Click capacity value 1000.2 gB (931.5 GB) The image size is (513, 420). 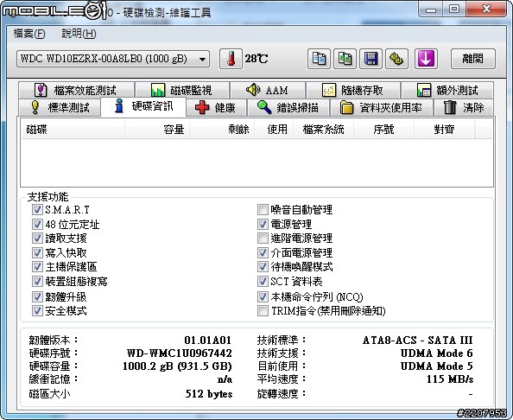pyautogui.click(x=177, y=366)
